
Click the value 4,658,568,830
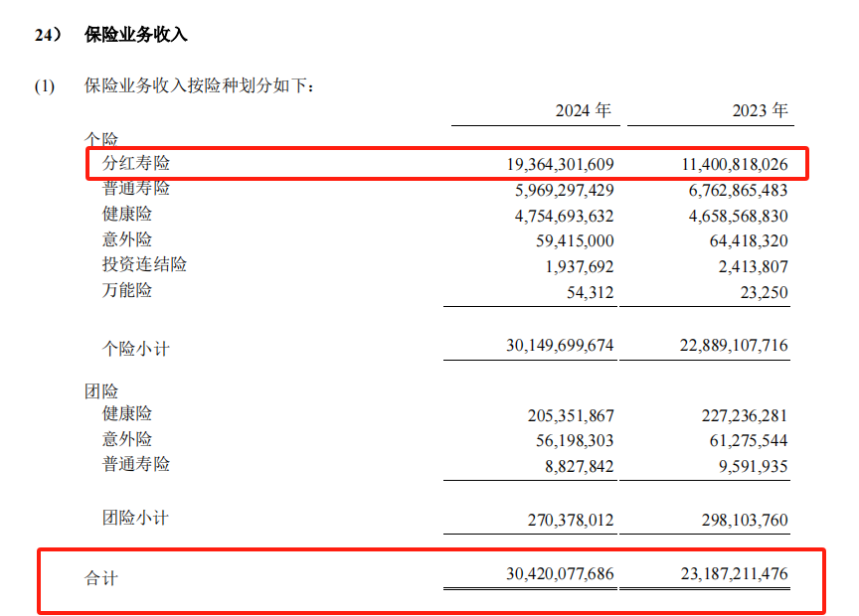(x=739, y=216)
